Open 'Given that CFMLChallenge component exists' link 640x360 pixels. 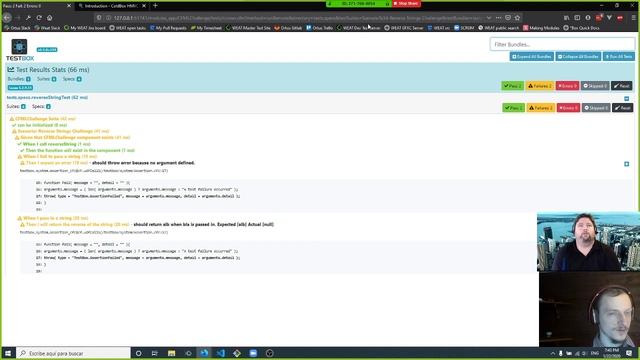click(x=75, y=138)
